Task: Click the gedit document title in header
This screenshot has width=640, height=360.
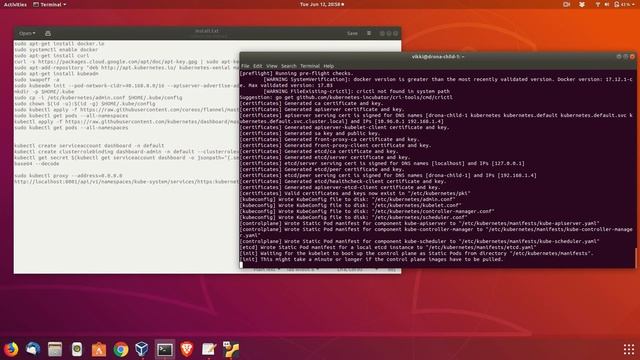Action: point(207,31)
